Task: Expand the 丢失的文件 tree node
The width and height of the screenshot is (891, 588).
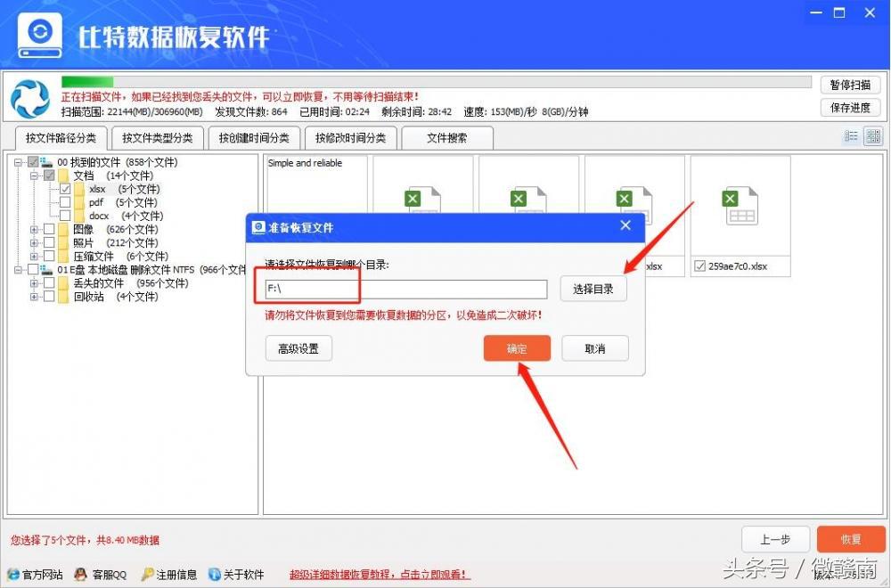Action: [x=34, y=283]
